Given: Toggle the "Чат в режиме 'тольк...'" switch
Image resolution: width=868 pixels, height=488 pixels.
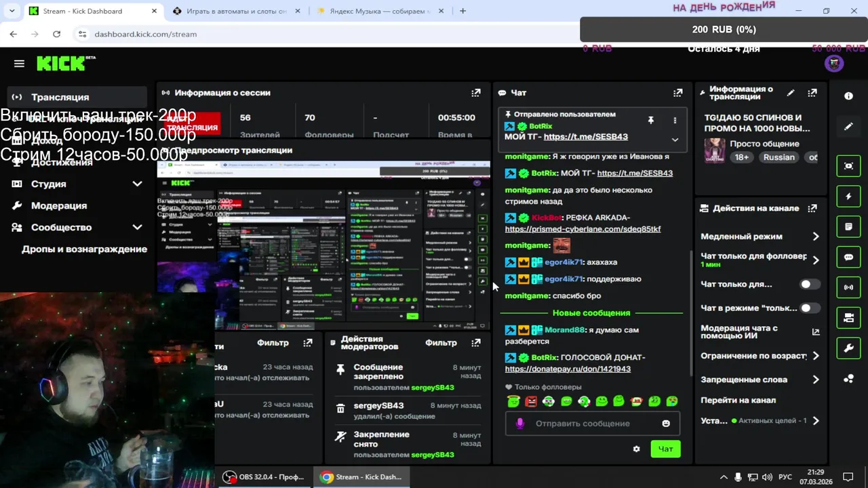Looking at the screenshot, I should 810,308.
